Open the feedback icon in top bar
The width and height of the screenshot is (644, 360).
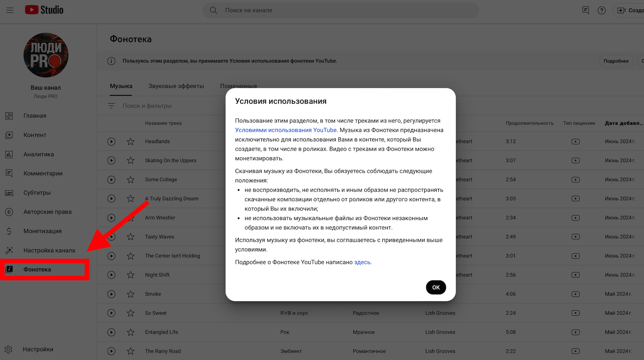(x=586, y=10)
